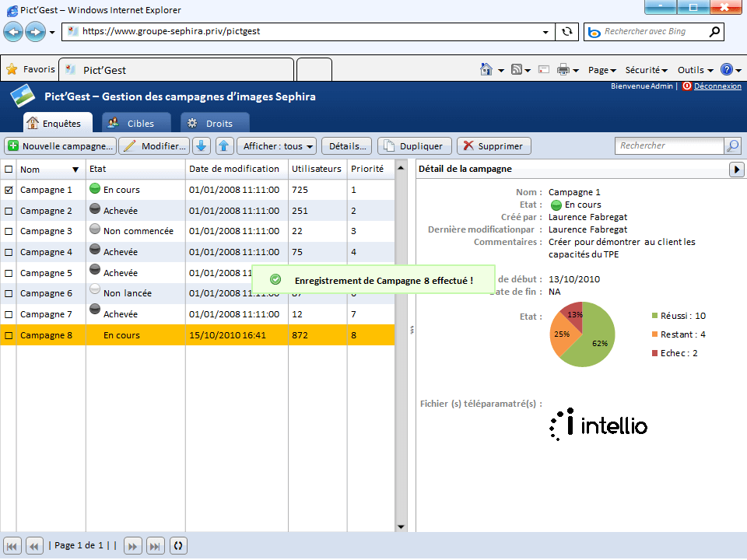The height and width of the screenshot is (560, 747).
Task: Move campaign down with the blue down arrow
Action: pyautogui.click(x=202, y=145)
